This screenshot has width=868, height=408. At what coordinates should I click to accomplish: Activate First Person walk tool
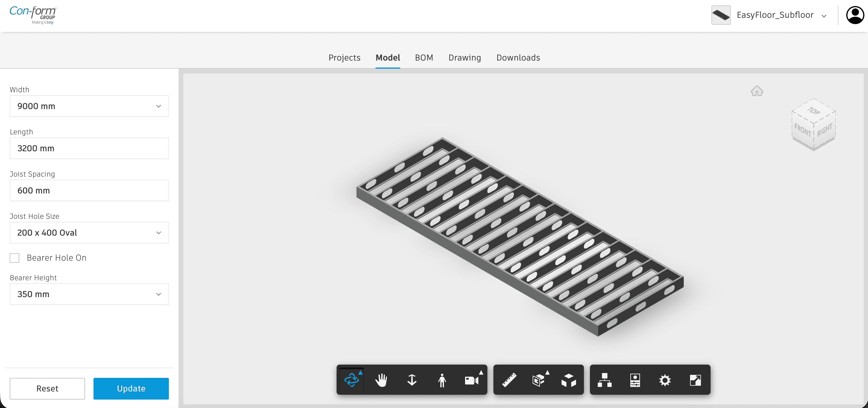442,380
